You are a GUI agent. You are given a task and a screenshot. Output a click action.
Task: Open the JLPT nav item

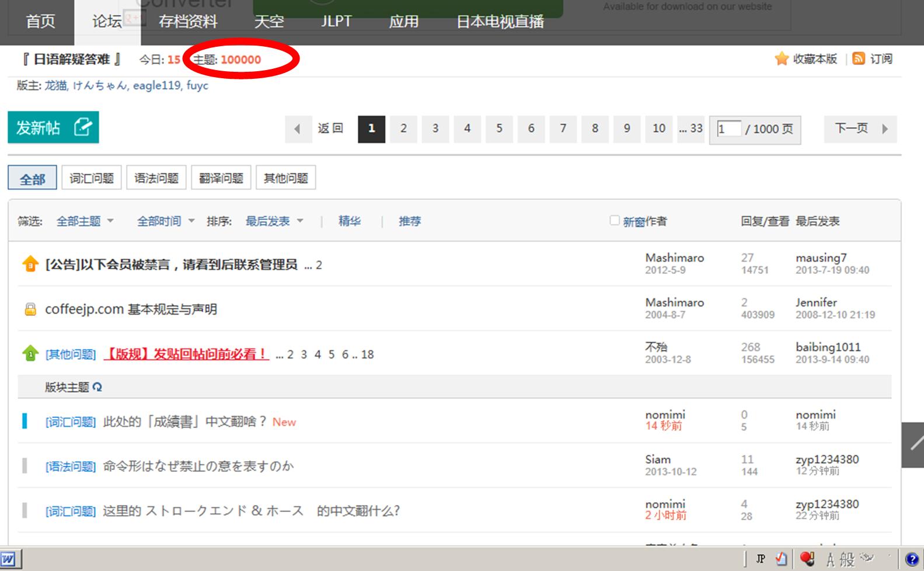tap(336, 22)
